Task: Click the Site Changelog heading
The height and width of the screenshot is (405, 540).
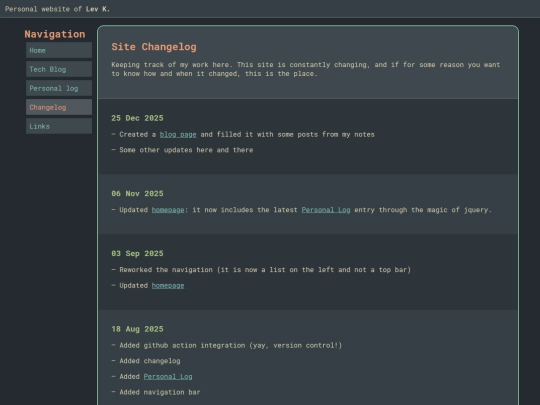Action: 154,47
